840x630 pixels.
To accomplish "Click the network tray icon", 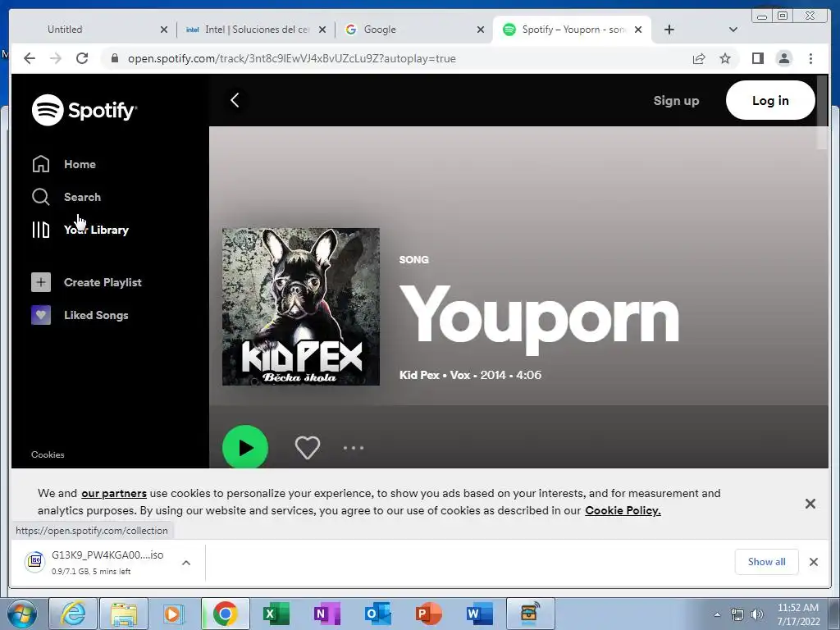I will (737, 614).
